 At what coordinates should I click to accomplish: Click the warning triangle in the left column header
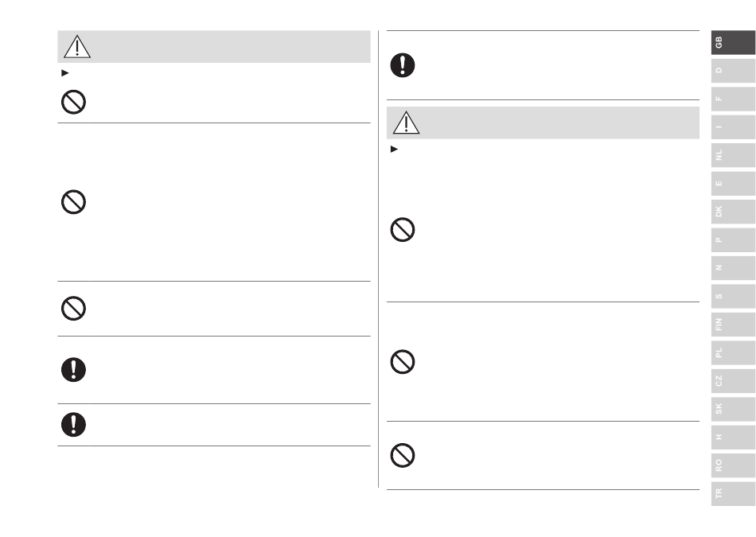[x=77, y=47]
